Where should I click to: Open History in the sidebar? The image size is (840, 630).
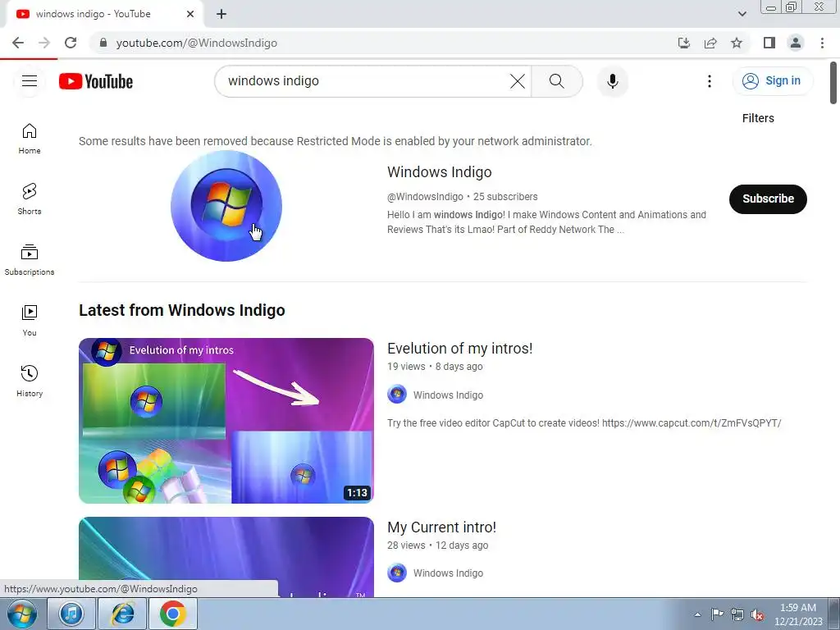point(30,381)
